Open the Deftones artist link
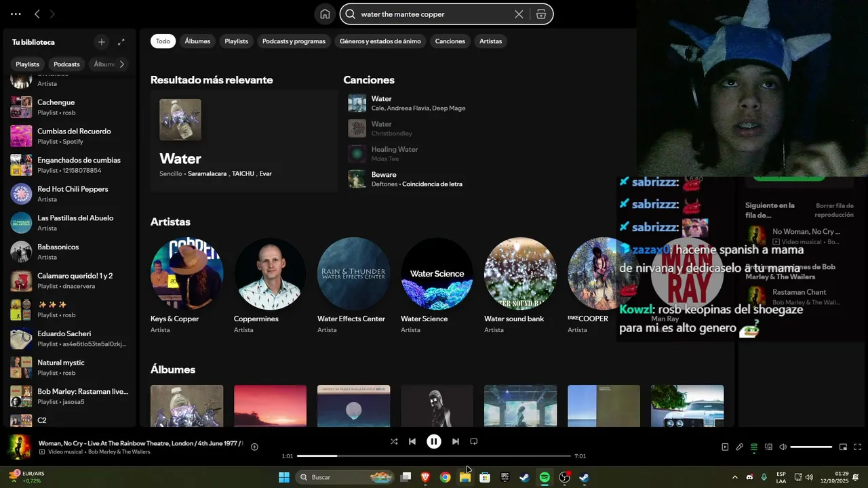 pos(384,184)
